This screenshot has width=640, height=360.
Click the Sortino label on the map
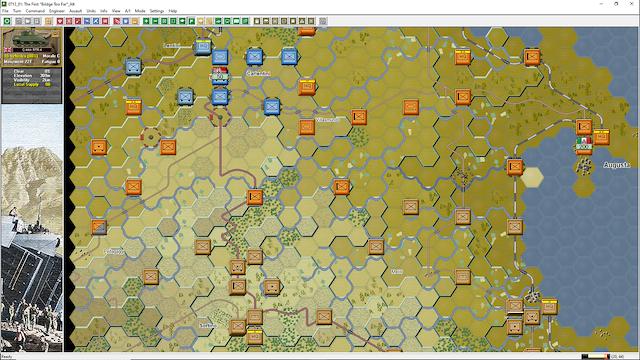coord(207,325)
